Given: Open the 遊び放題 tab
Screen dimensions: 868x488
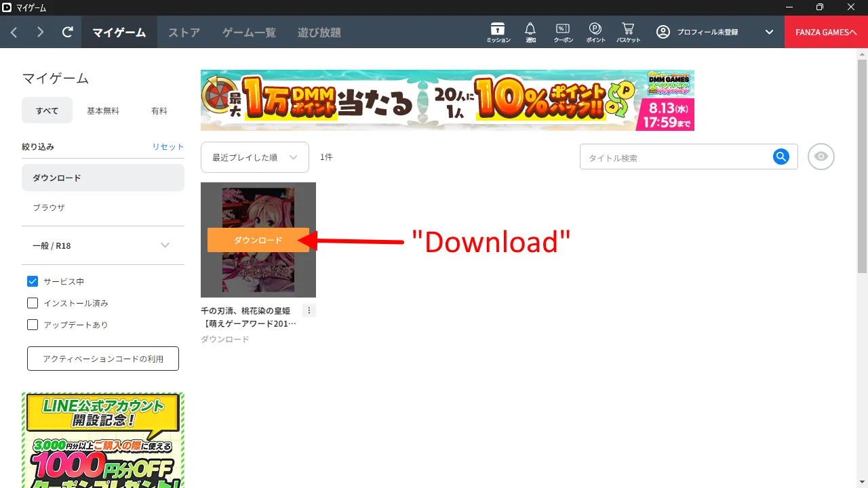Looking at the screenshot, I should [319, 32].
